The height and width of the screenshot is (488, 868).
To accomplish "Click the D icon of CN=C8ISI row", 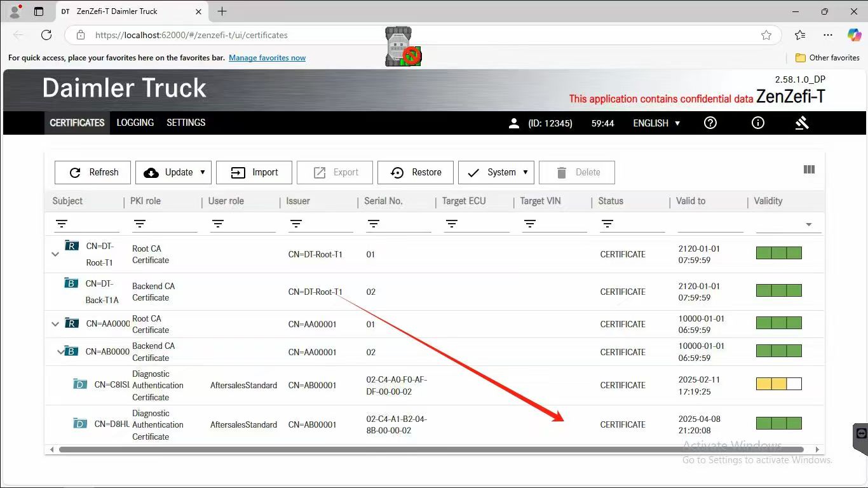I will pos(80,384).
